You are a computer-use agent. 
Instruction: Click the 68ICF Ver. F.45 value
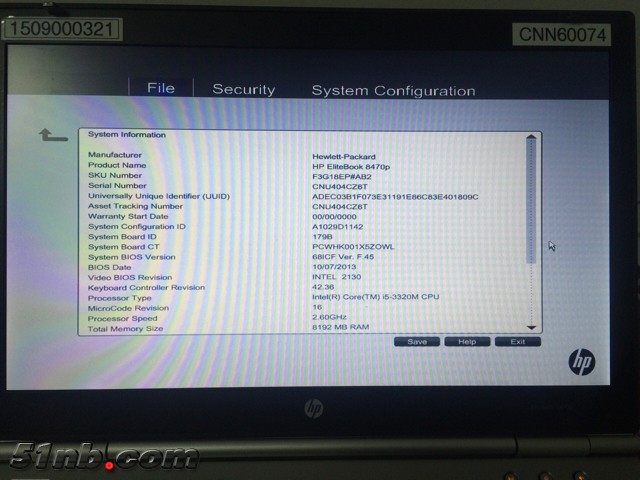click(343, 257)
